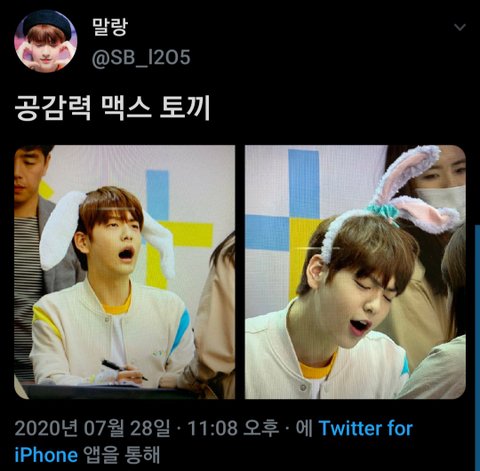Viewport: 480px width, 471px height.
Task: Open the 말랑 profile avatar picture
Action: 46,41
